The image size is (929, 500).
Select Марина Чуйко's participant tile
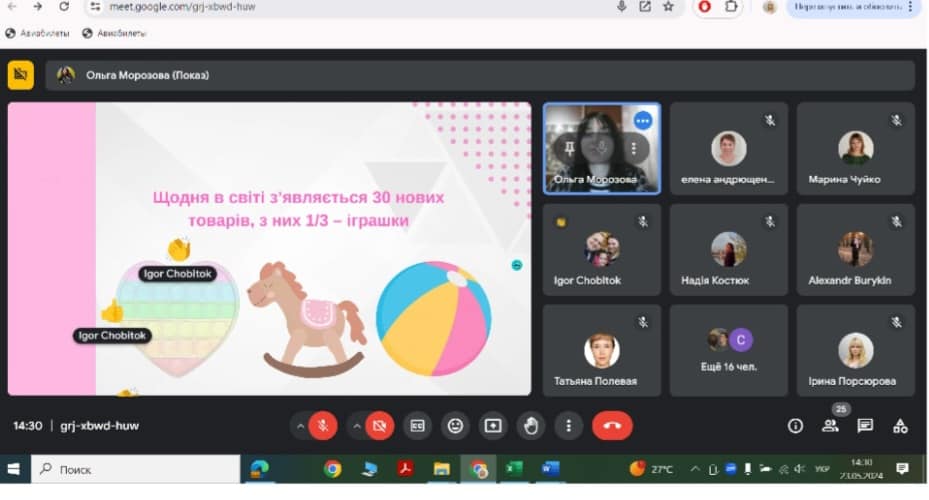point(855,149)
